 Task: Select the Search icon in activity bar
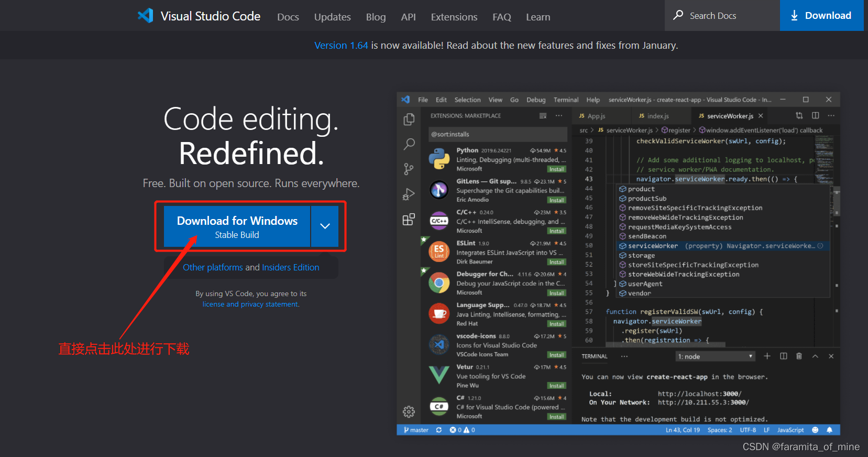409,144
